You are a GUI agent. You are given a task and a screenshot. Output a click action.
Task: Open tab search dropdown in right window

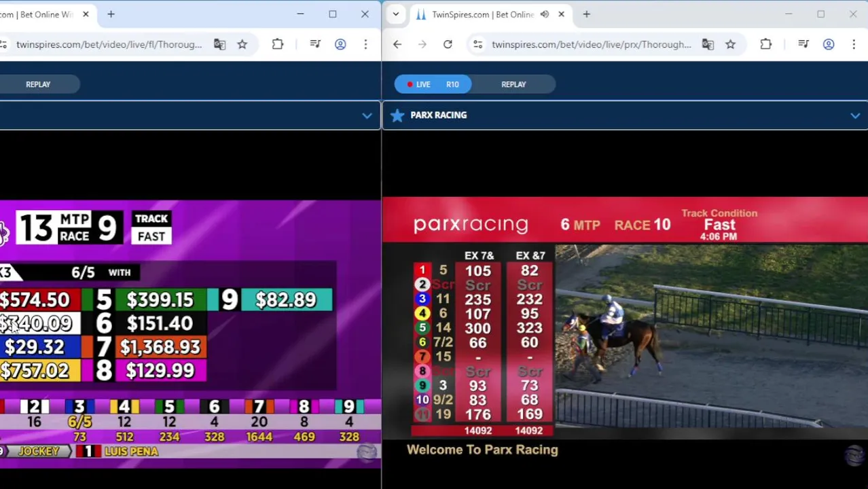[x=396, y=14]
